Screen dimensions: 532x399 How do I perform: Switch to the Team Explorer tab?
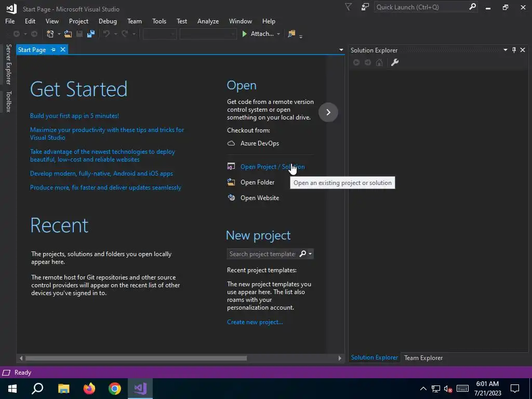[x=423, y=357]
